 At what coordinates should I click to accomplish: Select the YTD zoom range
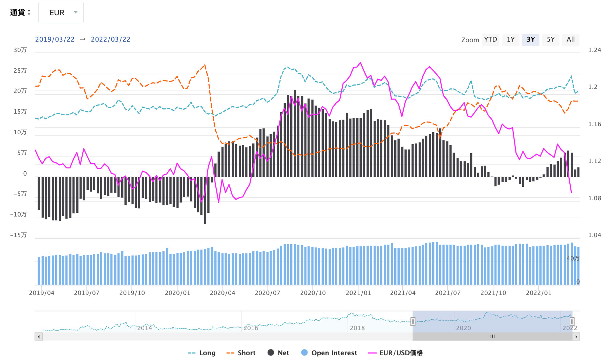pyautogui.click(x=490, y=40)
